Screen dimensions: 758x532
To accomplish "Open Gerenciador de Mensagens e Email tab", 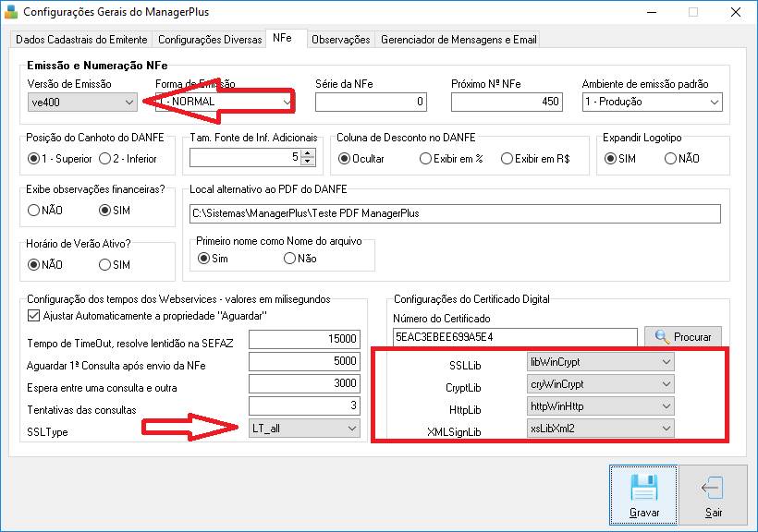I will [x=458, y=40].
